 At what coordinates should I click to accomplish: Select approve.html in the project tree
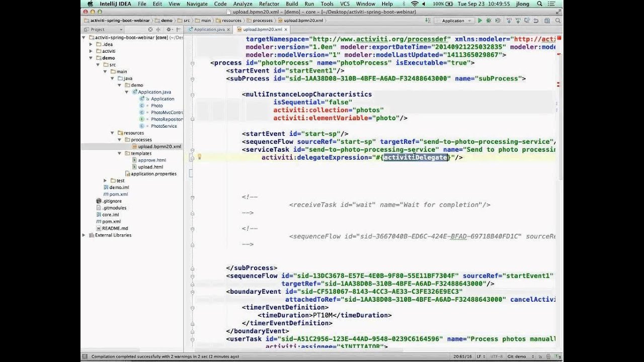149,160
